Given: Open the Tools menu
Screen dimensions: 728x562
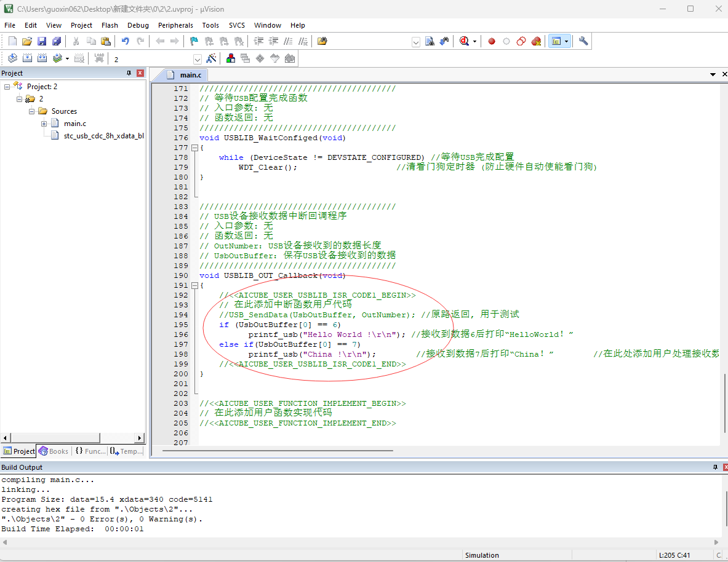Looking at the screenshot, I should [x=210, y=25].
